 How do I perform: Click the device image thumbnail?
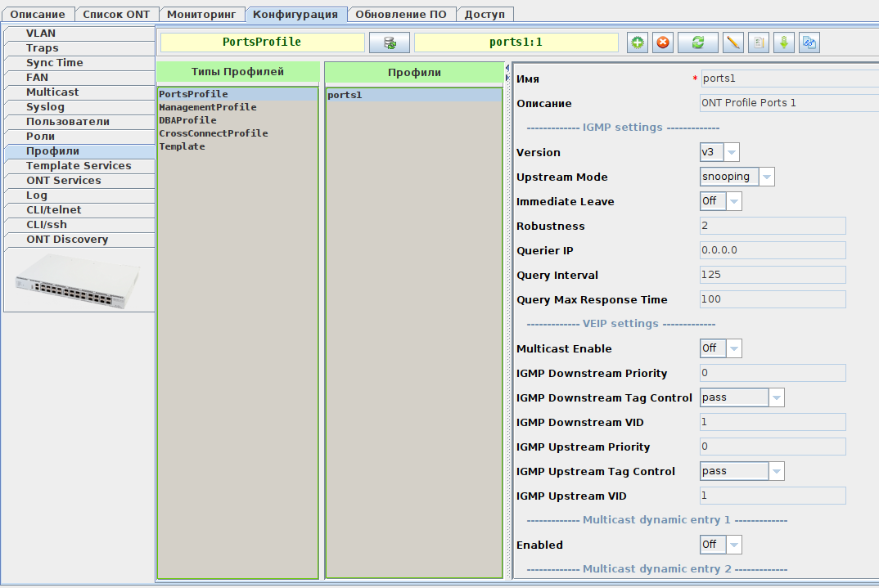(79, 280)
